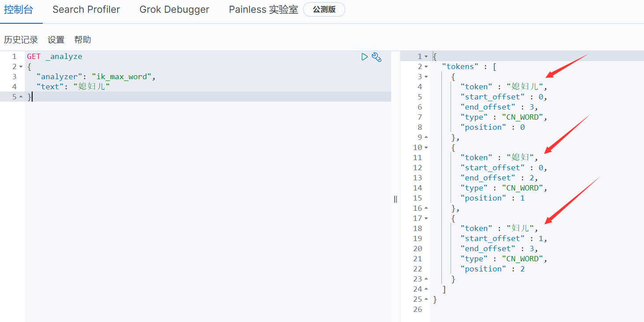Open 设置 settings
Screen dimensions: 644x322
[x=56, y=40]
